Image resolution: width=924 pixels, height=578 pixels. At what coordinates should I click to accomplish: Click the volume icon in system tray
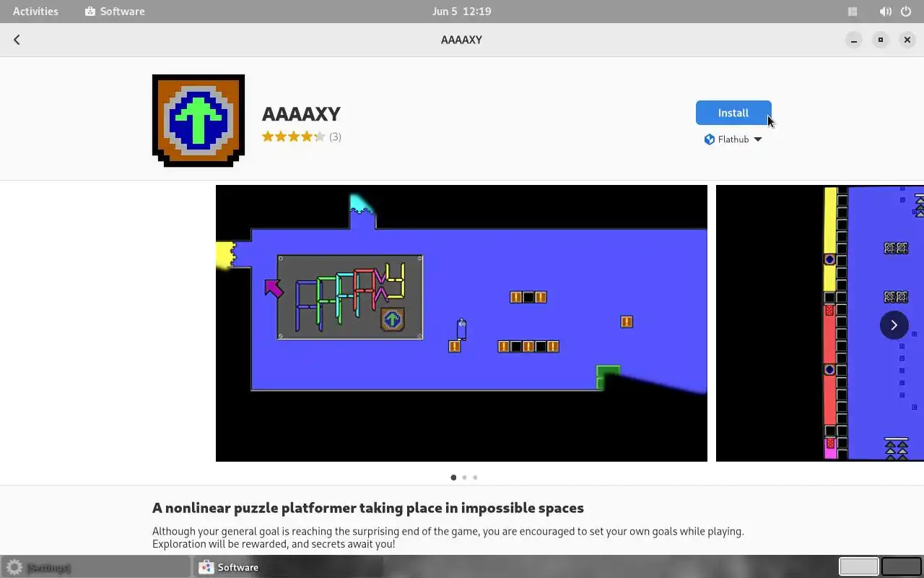pos(885,12)
